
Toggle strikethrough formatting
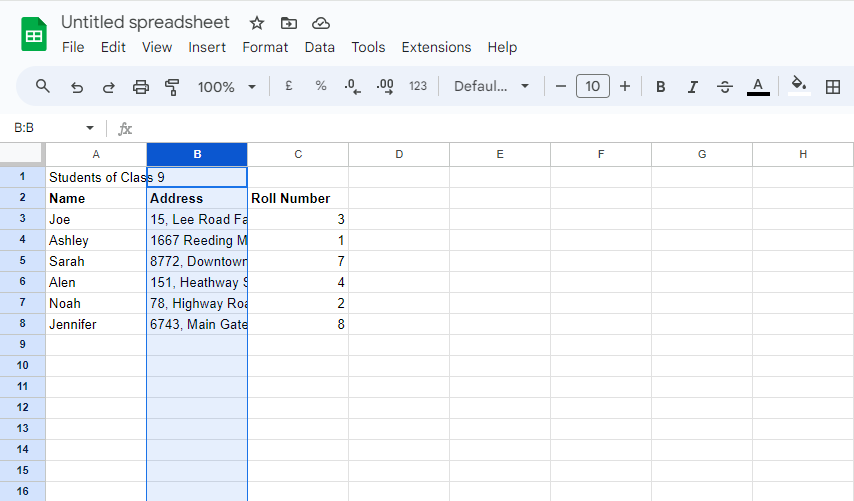(725, 87)
